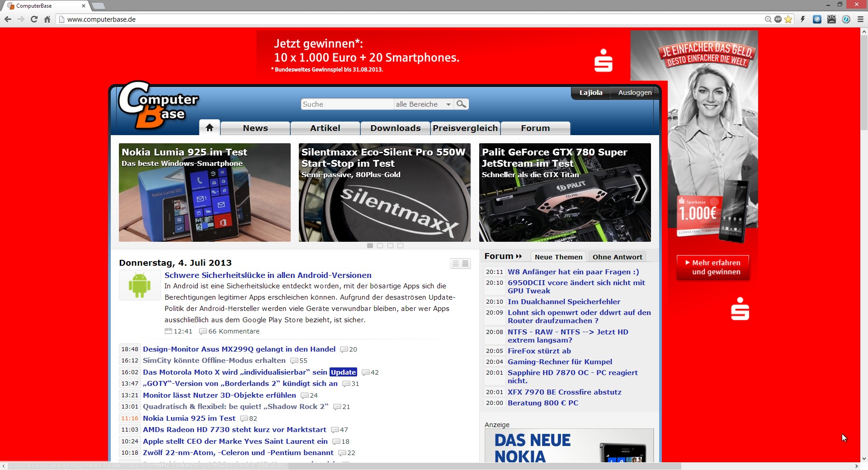Open forum thread 'Im Dualchannel Speicherfehler'
Screen dimensions: 868x470
(x=564, y=302)
